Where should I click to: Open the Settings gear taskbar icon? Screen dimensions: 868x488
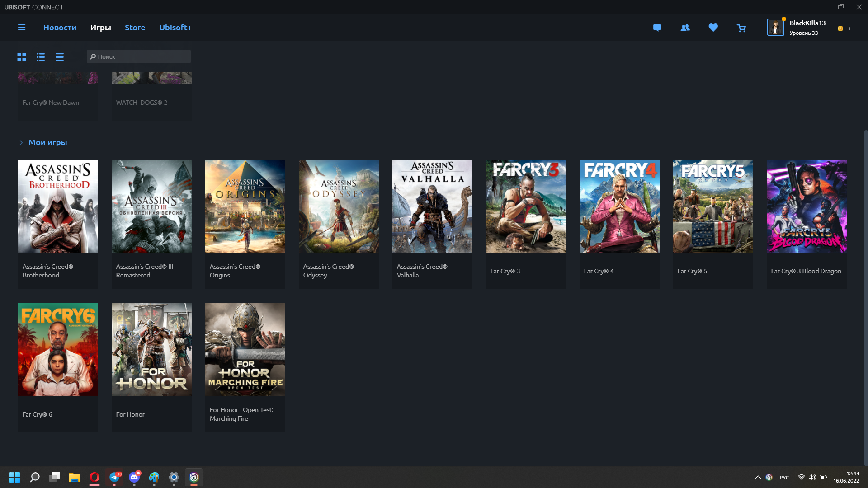pos(174,477)
